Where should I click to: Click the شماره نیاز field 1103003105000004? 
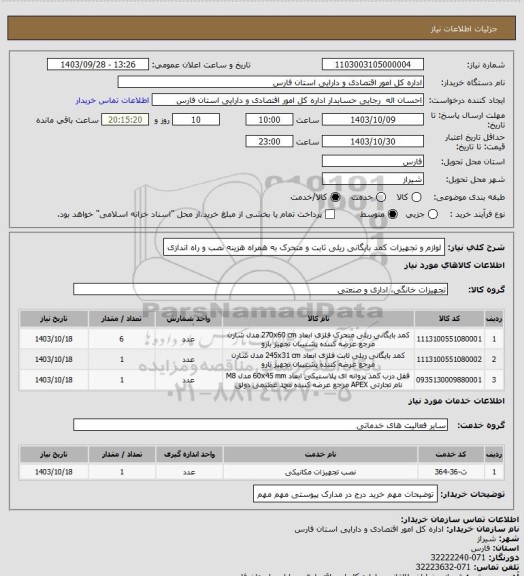pyautogui.click(x=373, y=64)
